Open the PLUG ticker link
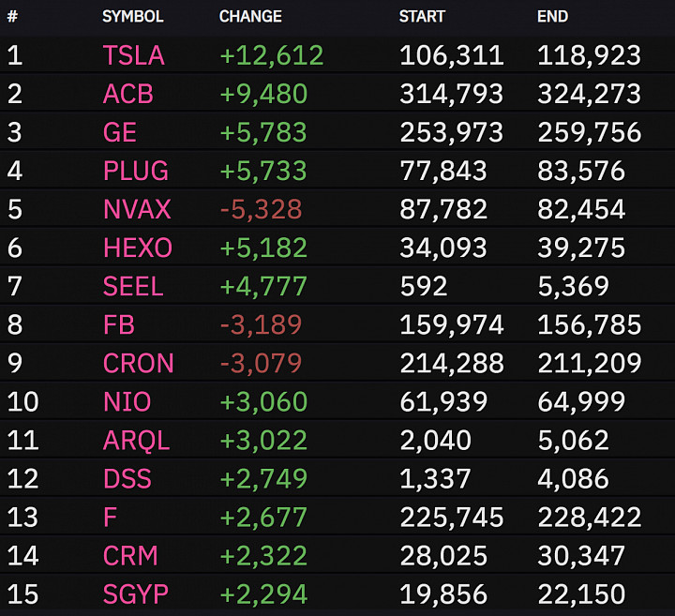Viewport: 675px width, 616px height. [136, 171]
